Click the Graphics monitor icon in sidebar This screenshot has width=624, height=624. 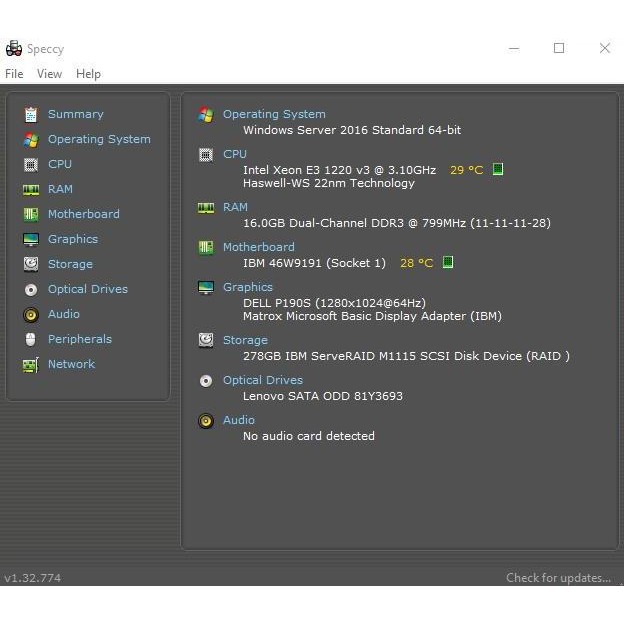click(31, 239)
